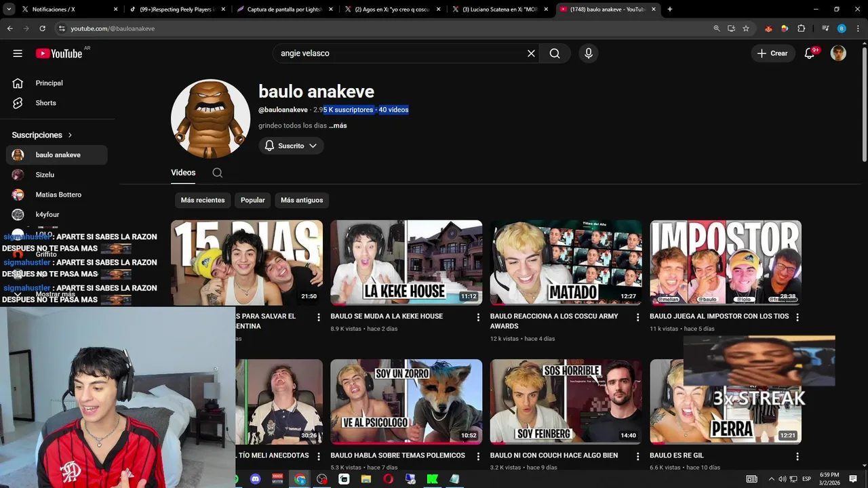Open Discord from the taskbar
The height and width of the screenshot is (488, 868).
255,479
